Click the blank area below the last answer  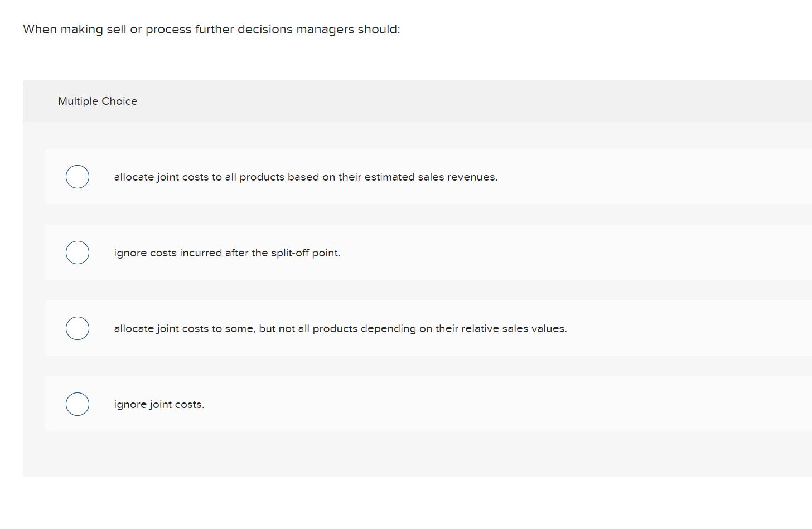[x=390, y=454]
